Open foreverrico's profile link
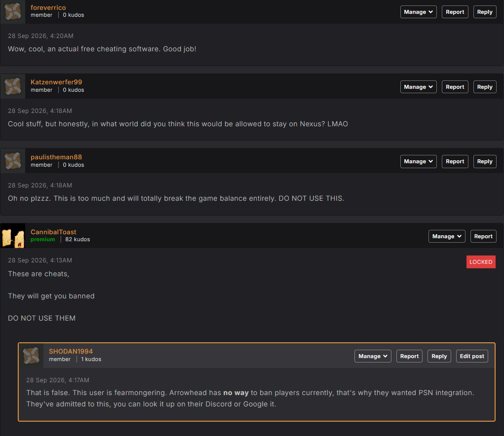Image resolution: width=504 pixels, height=436 pixels. [x=48, y=7]
